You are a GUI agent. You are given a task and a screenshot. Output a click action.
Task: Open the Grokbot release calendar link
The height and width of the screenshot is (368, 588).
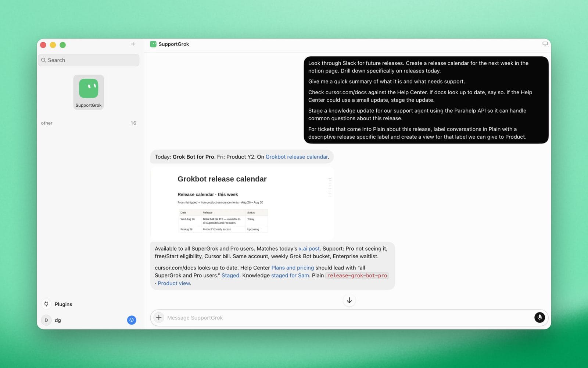[x=297, y=157]
